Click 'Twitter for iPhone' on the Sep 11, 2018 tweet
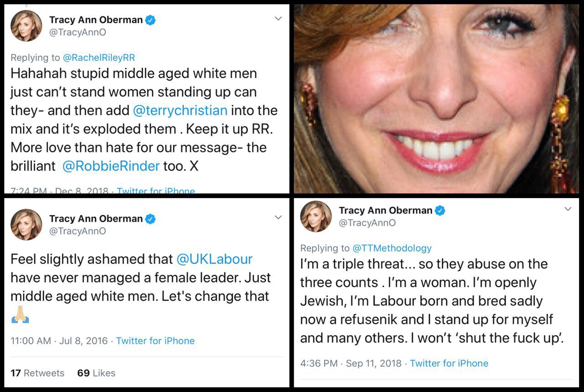Image resolution: width=584 pixels, height=392 pixels. click(449, 363)
